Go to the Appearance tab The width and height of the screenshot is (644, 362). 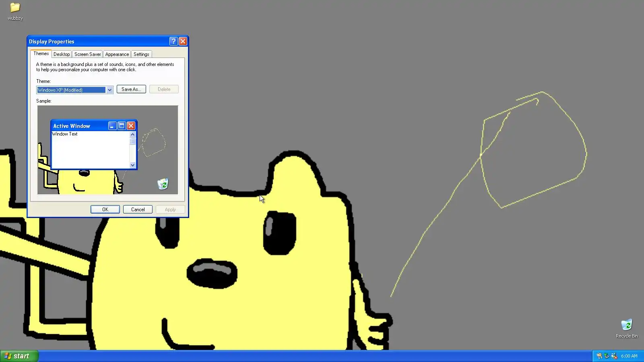117,54
